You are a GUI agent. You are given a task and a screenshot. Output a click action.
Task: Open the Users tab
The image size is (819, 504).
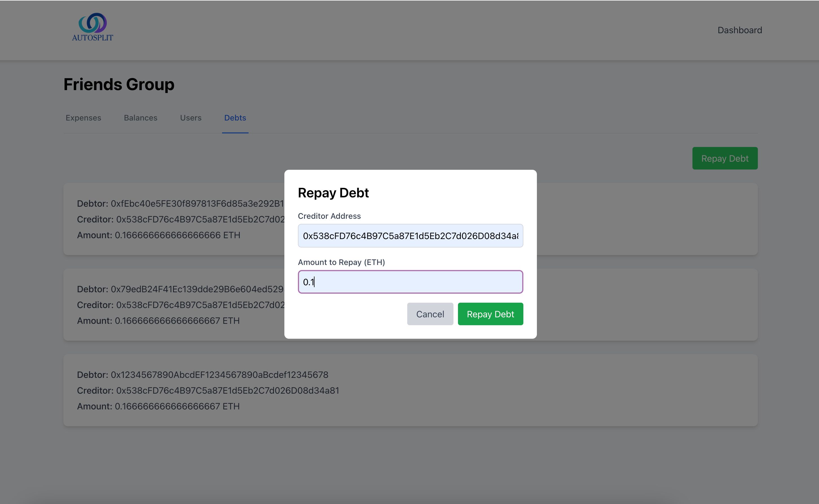point(191,118)
